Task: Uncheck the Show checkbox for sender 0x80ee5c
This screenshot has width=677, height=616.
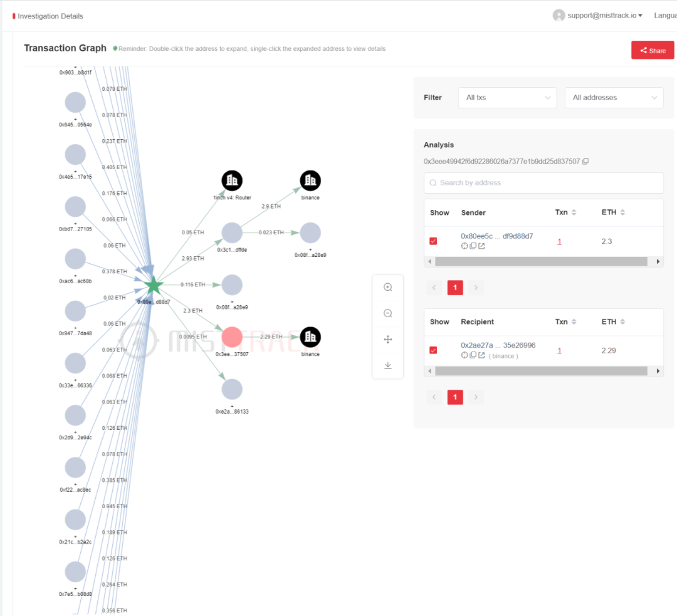Action: pyautogui.click(x=433, y=241)
